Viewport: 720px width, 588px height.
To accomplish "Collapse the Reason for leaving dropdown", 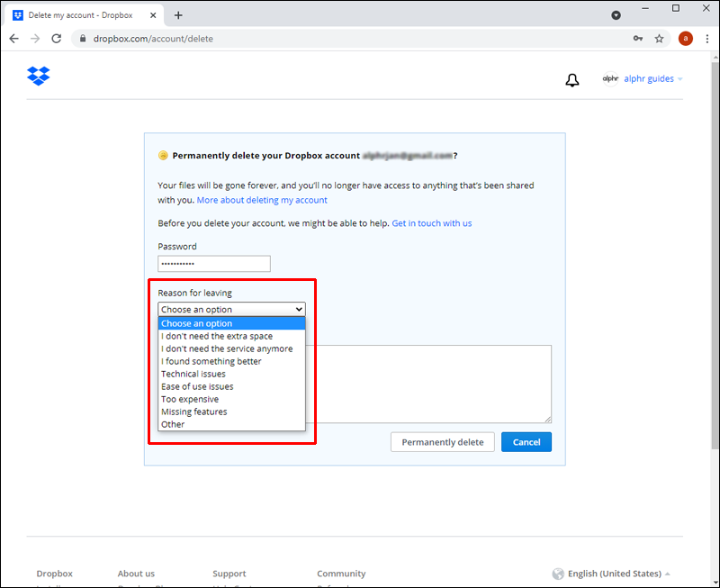I will click(x=231, y=309).
